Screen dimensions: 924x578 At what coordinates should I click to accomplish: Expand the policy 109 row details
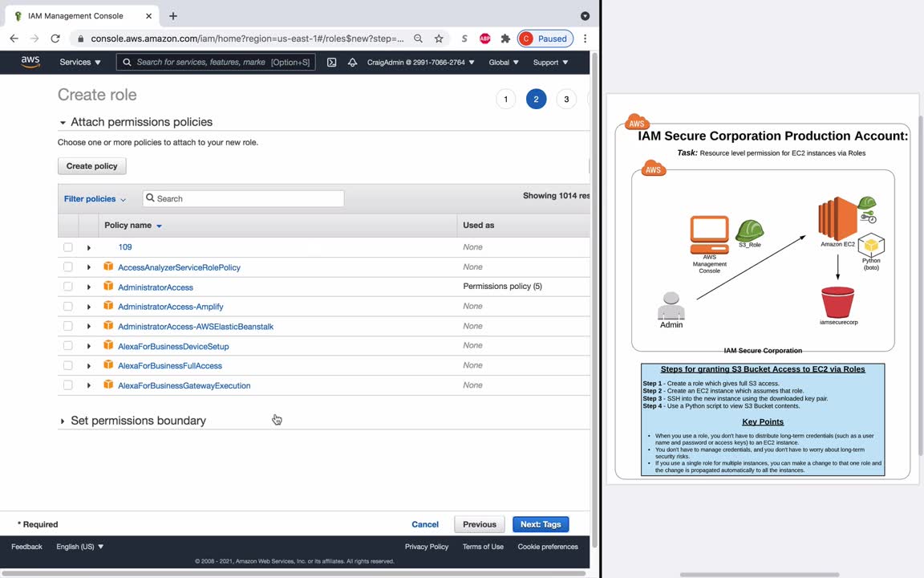(89, 248)
